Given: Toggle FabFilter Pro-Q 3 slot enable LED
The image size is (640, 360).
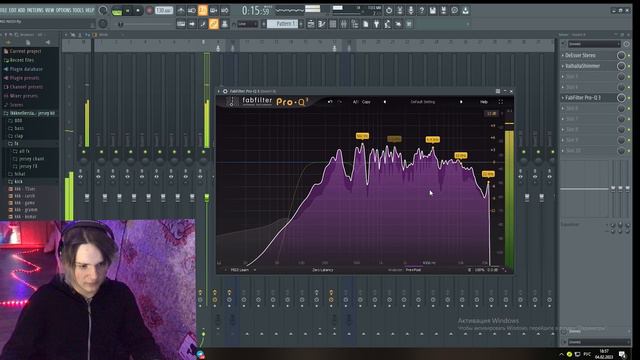Looking at the screenshot, I should 629,98.
